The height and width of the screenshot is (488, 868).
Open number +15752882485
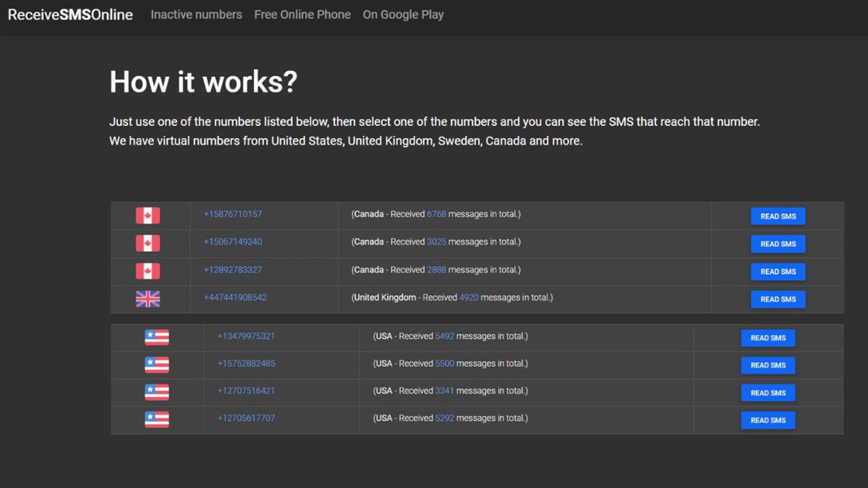point(246,363)
